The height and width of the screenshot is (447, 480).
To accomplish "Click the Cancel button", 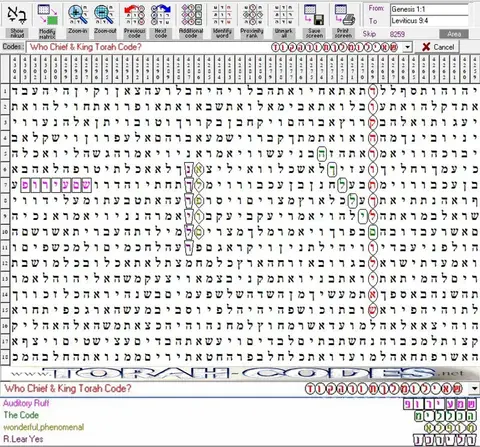I will [438, 47].
